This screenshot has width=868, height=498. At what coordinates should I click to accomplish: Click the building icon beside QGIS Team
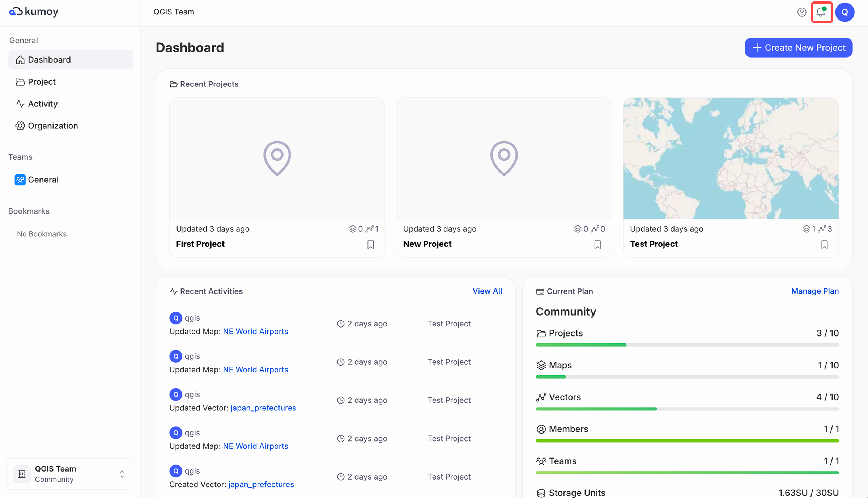click(22, 474)
